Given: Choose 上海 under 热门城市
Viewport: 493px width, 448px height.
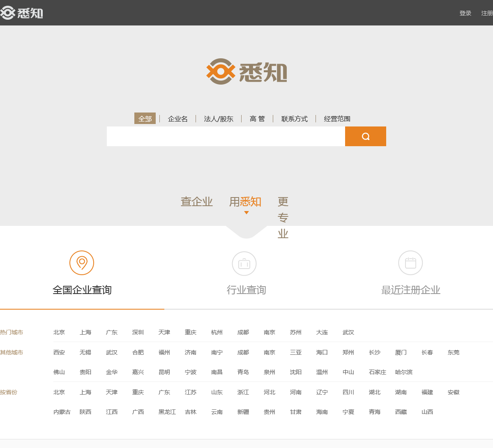Looking at the screenshot, I should pos(85,332).
